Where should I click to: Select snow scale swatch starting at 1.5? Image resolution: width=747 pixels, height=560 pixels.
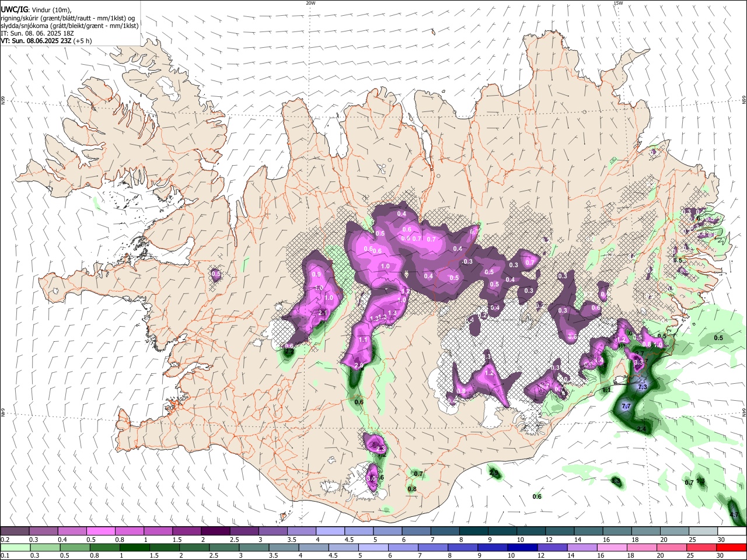tap(187, 531)
